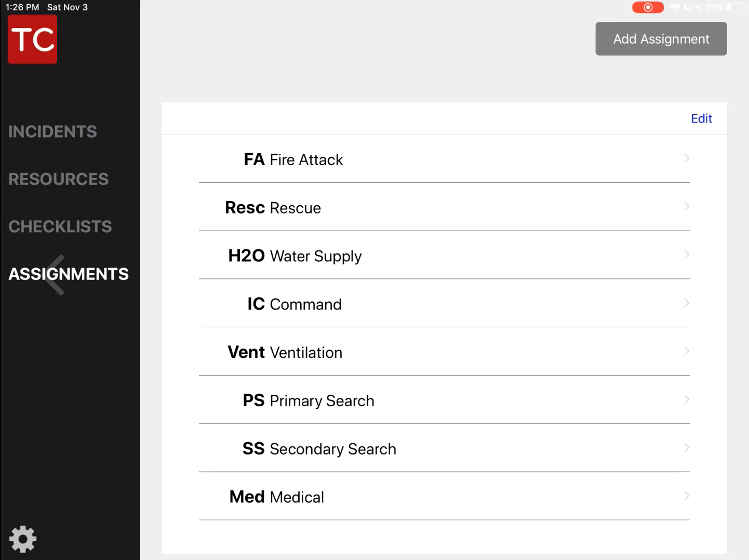Go to the Checklists section
The width and height of the screenshot is (749, 560).
click(x=60, y=226)
